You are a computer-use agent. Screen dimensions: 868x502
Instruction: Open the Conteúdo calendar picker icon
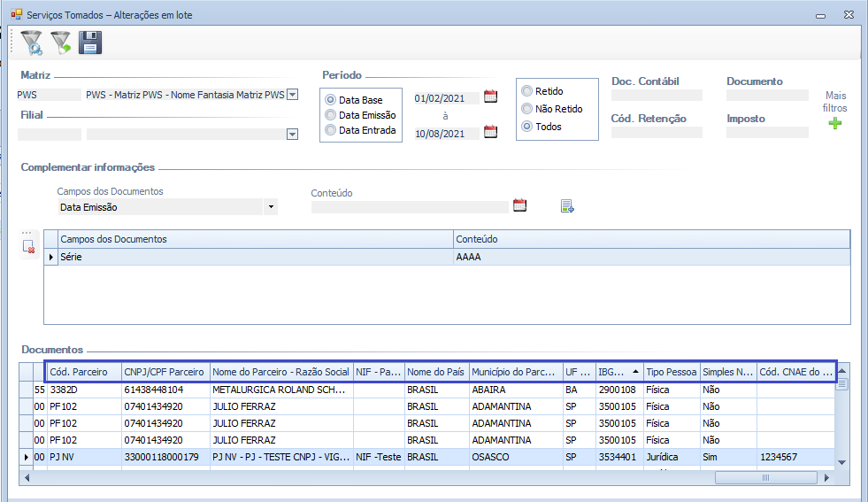pos(520,206)
